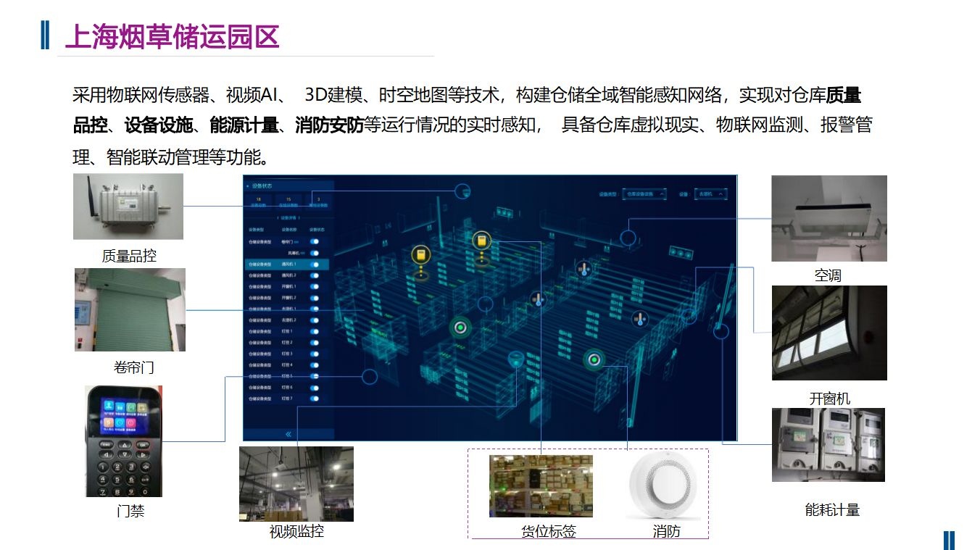Click the rightmost thermometer sensor icon

pyautogui.click(x=639, y=318)
